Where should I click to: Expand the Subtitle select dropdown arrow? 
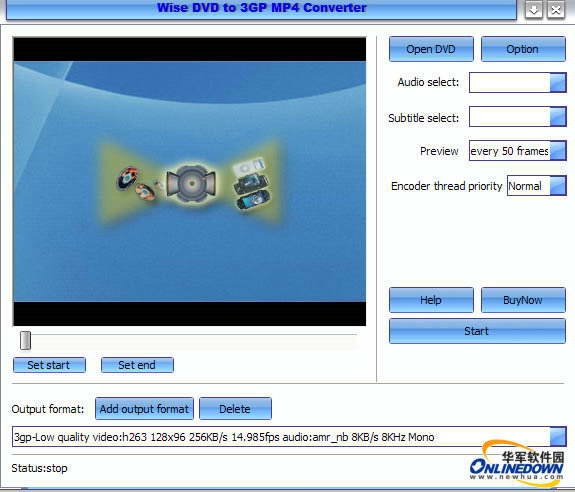click(558, 117)
